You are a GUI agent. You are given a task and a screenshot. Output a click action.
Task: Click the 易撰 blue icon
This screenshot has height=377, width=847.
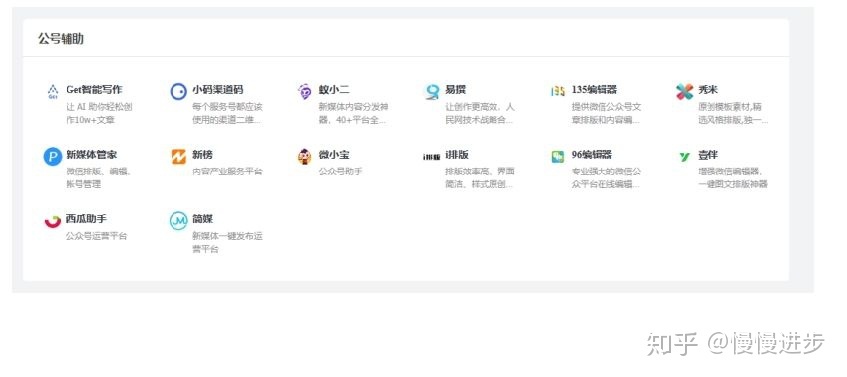pos(432,92)
